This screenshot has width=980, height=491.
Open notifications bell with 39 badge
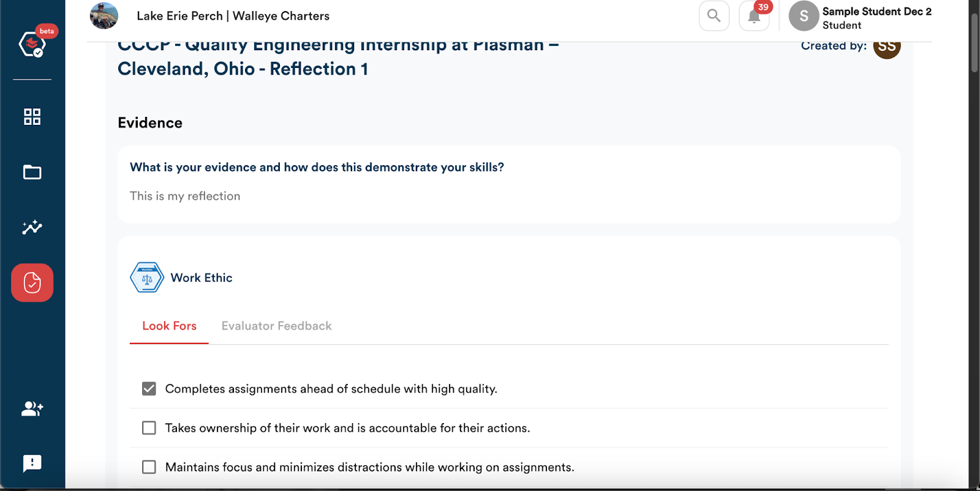pos(754,16)
